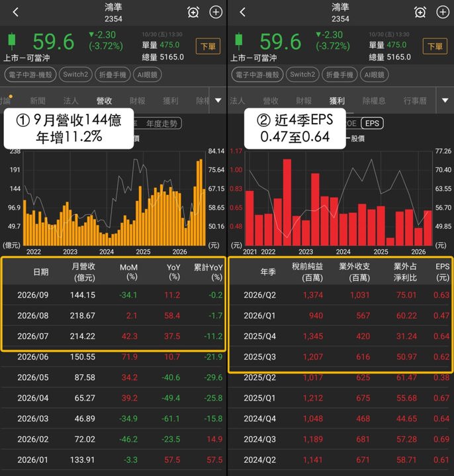Select the 2026/Q2 earnings row

point(341,295)
